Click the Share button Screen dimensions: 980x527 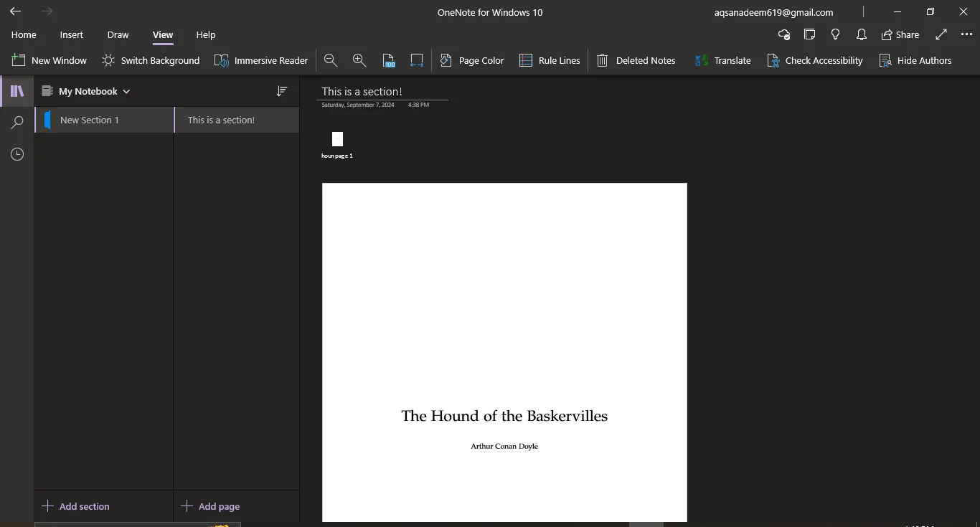coord(900,34)
